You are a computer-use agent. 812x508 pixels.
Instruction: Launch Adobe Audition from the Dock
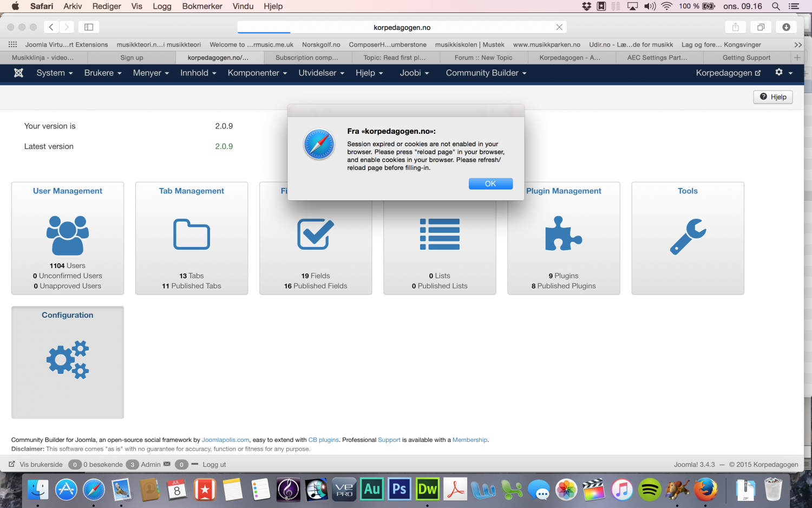(x=372, y=490)
